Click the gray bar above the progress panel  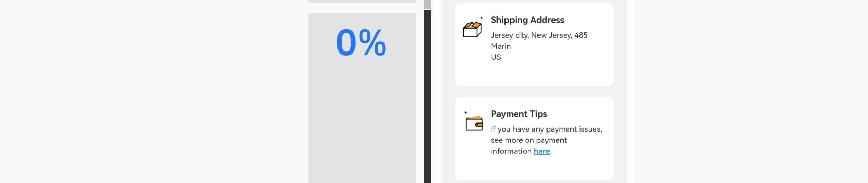click(x=362, y=2)
